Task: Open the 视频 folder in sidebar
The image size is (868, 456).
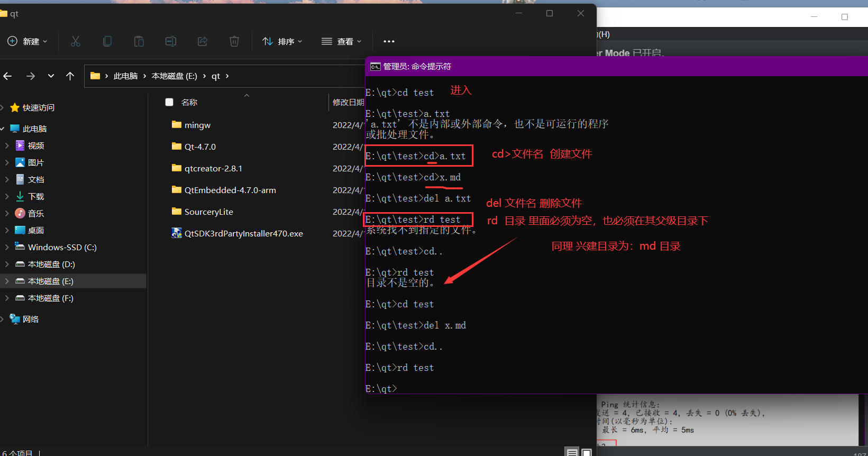Action: [x=36, y=145]
